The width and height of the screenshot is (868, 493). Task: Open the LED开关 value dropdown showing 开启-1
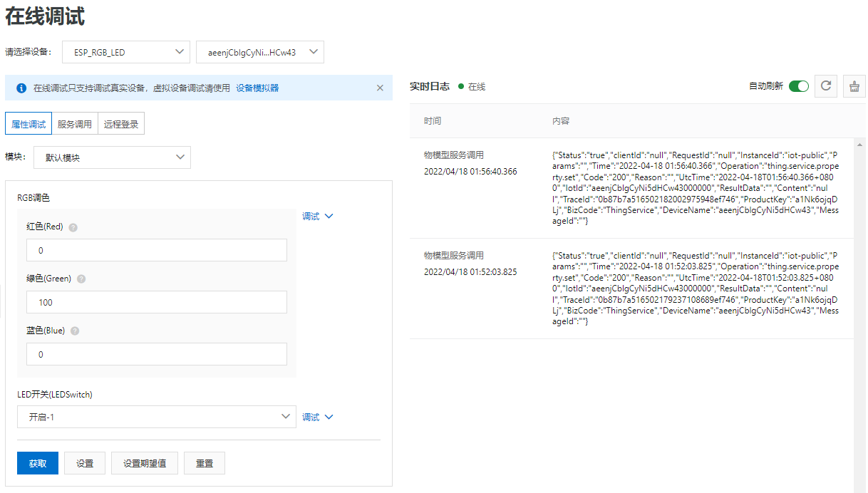[156, 417]
